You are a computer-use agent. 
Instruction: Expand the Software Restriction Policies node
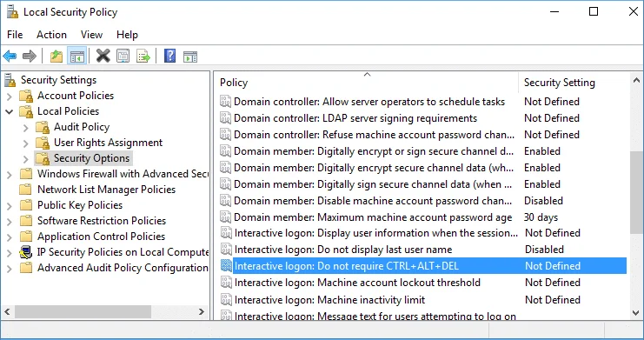(10, 221)
